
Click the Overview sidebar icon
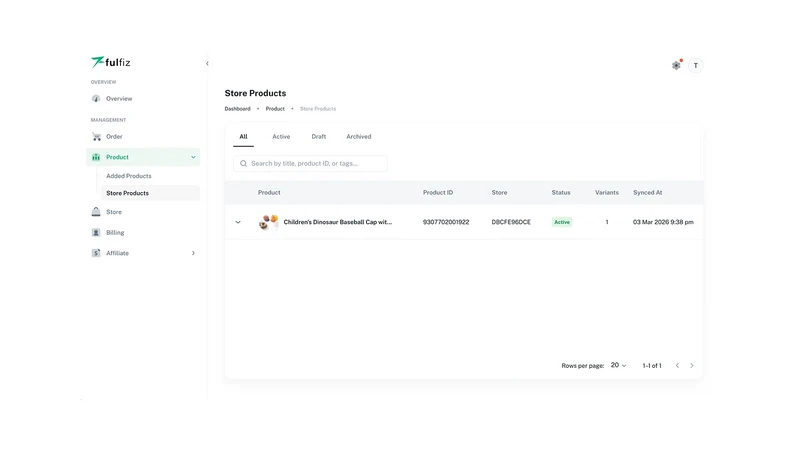pyautogui.click(x=96, y=98)
